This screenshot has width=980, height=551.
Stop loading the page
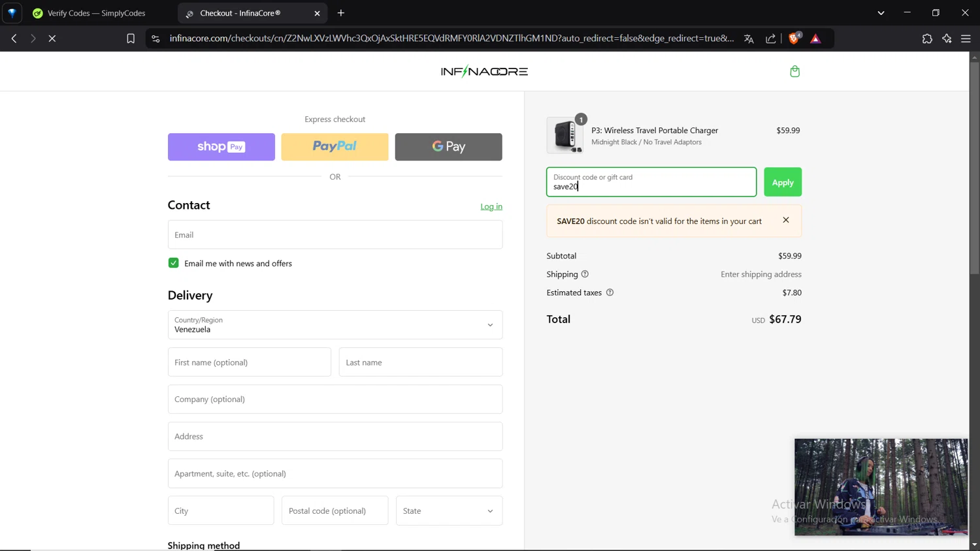click(52, 39)
